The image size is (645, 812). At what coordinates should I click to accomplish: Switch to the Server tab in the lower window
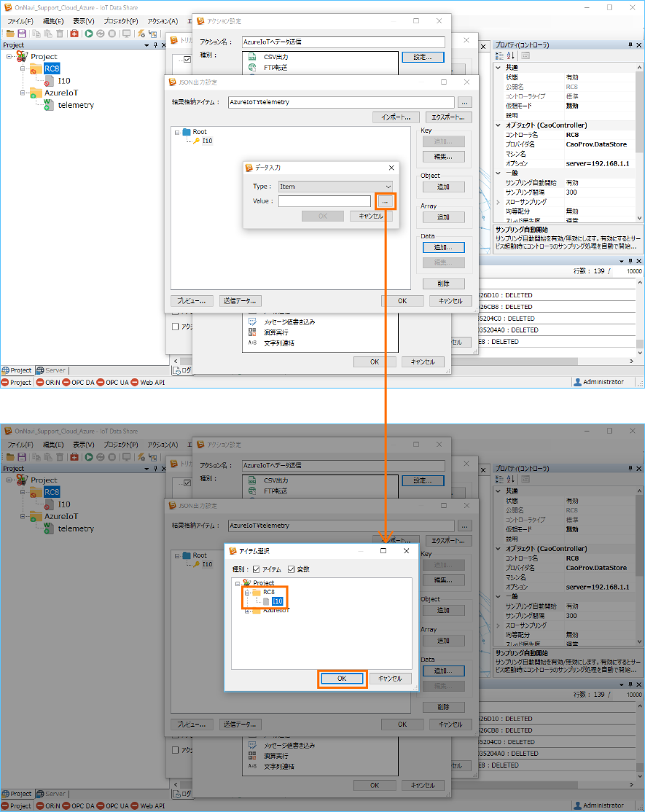(51, 794)
